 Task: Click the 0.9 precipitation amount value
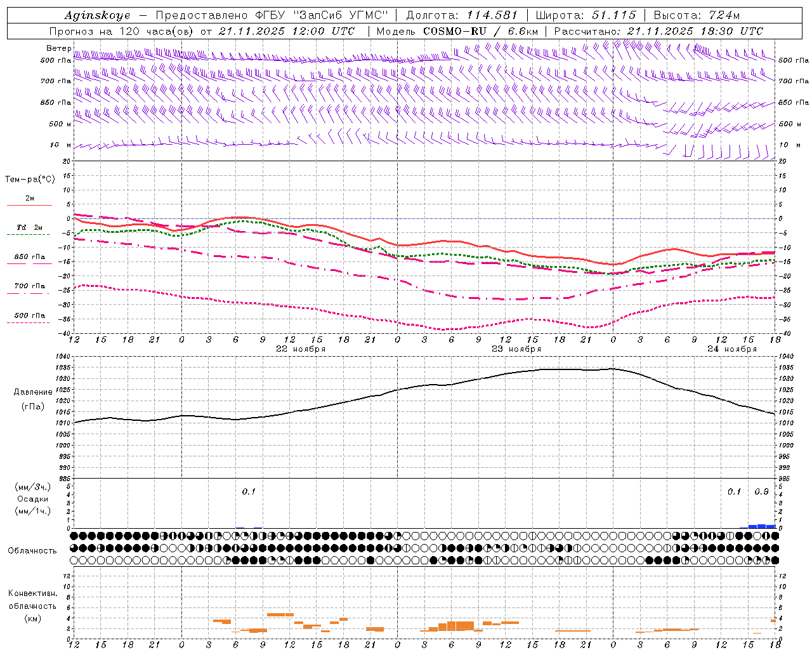(x=761, y=491)
